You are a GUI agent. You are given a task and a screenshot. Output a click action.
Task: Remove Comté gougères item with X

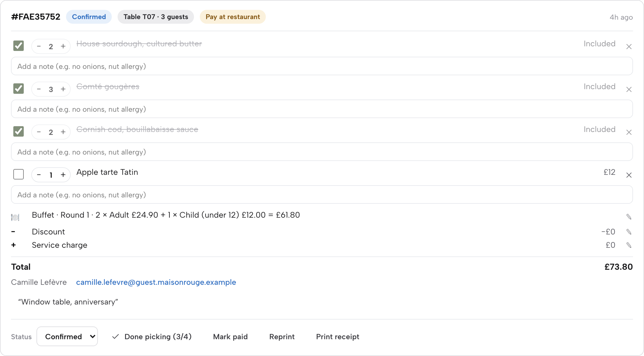[629, 89]
